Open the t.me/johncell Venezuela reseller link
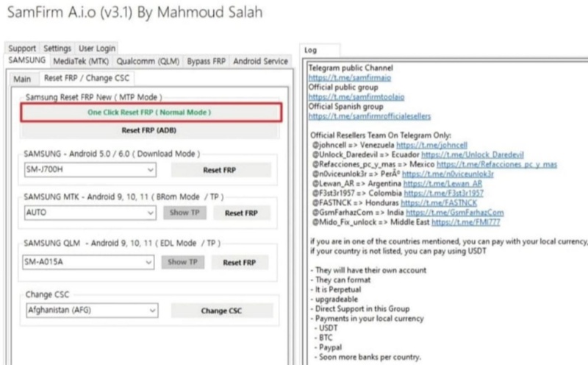The width and height of the screenshot is (588, 365). pyautogui.click(x=431, y=145)
